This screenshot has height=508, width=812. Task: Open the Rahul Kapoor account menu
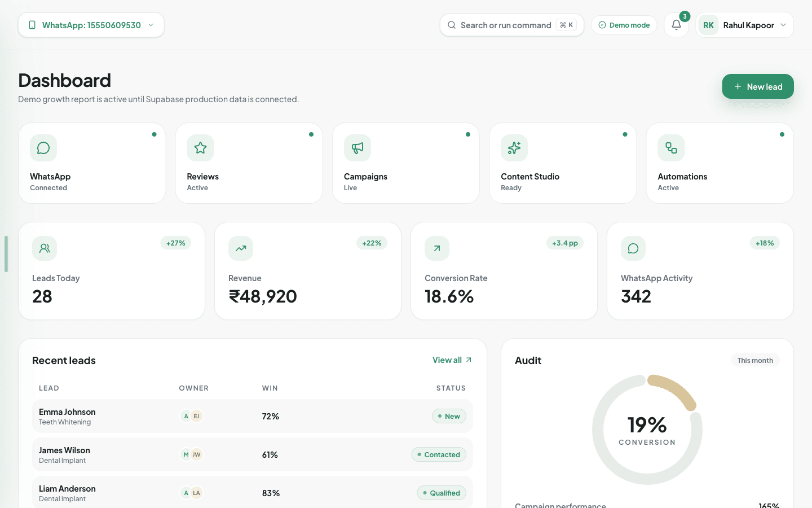pos(744,25)
